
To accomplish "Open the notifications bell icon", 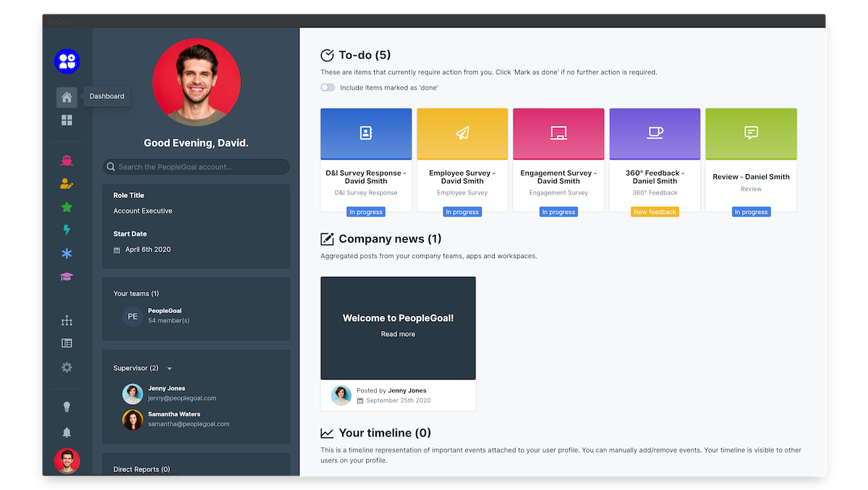I will coord(67,432).
